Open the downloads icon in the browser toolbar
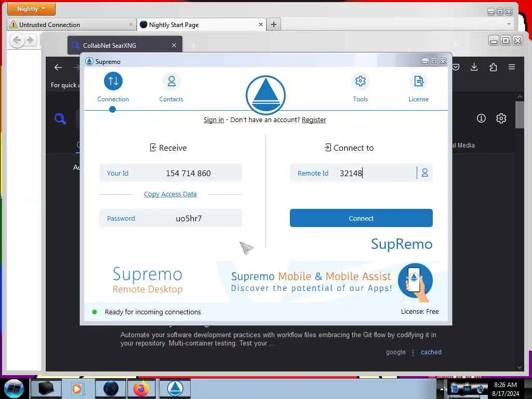 [x=474, y=67]
